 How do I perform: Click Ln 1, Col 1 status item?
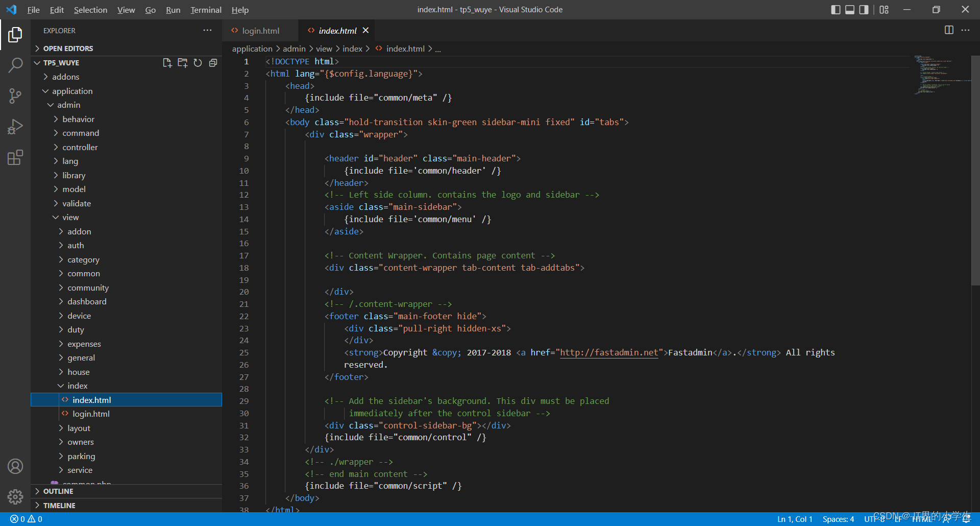coord(795,519)
